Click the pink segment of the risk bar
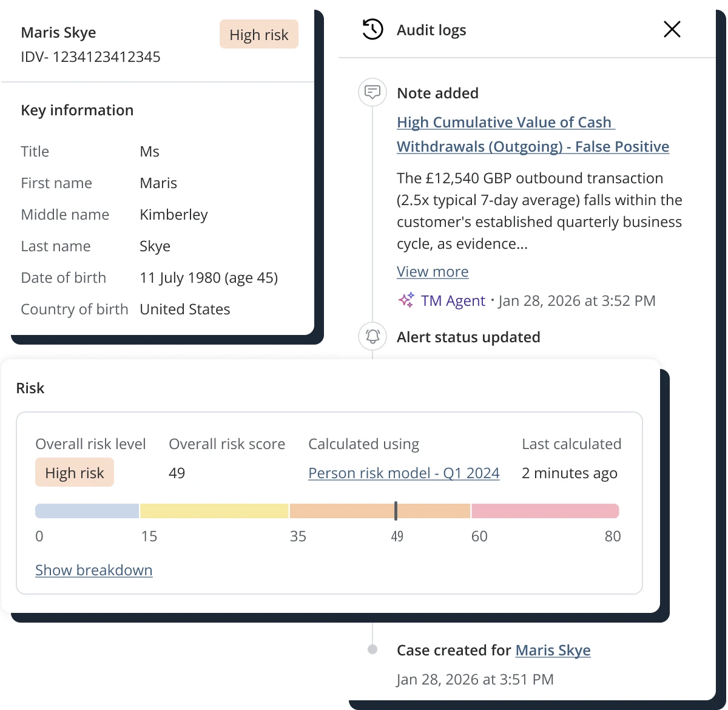The width and height of the screenshot is (728, 710). click(x=545, y=511)
